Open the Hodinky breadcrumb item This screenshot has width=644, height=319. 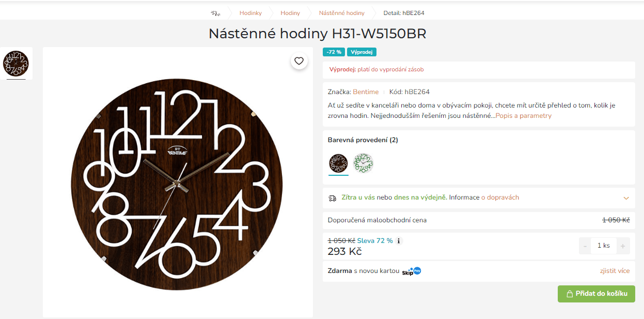click(x=250, y=13)
